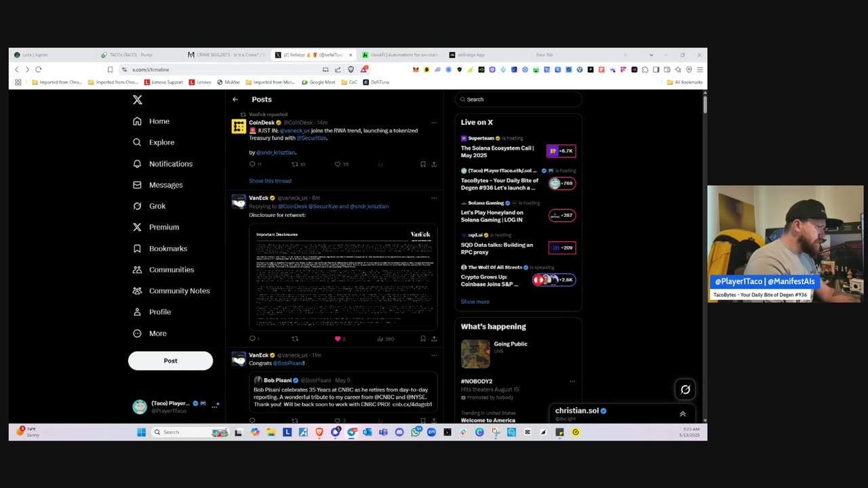Repost the CoinDesk post
868x488 pixels.
(x=295, y=164)
